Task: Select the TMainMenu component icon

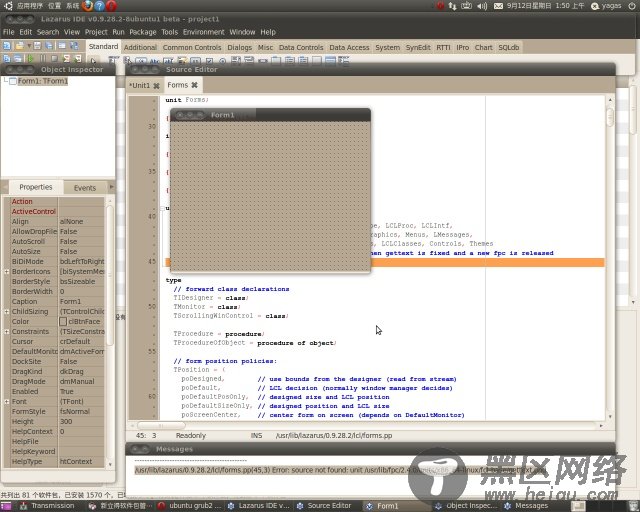Action: (113, 60)
